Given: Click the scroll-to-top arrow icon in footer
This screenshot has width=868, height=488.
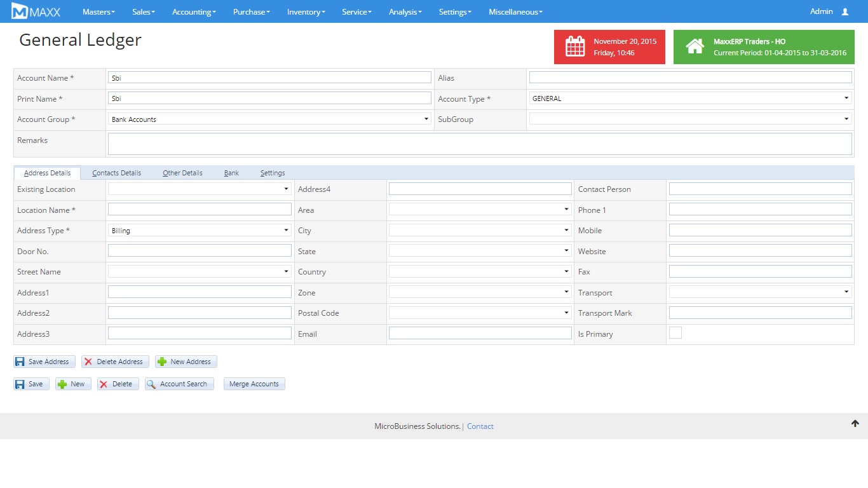Looking at the screenshot, I should tap(855, 424).
